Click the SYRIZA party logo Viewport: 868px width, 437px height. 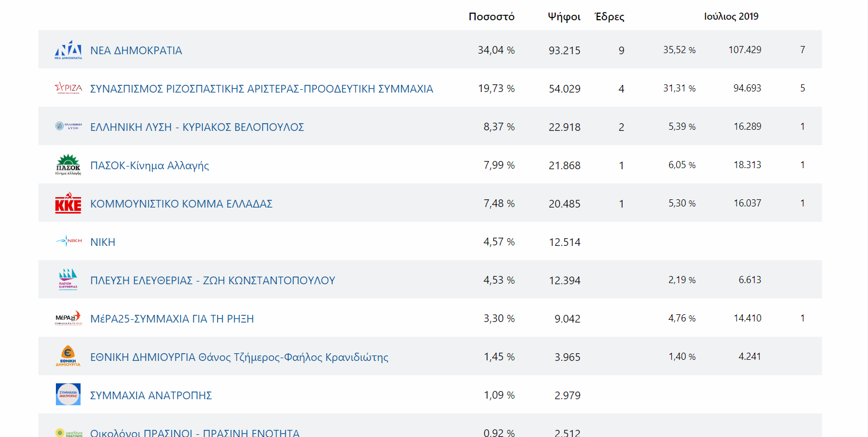[x=68, y=88]
